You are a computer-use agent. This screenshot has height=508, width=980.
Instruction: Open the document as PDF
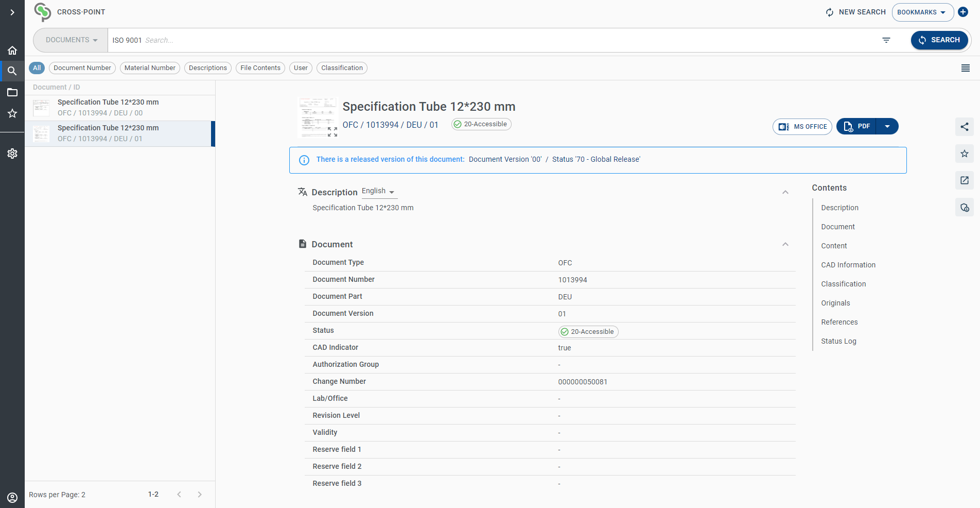(x=856, y=126)
